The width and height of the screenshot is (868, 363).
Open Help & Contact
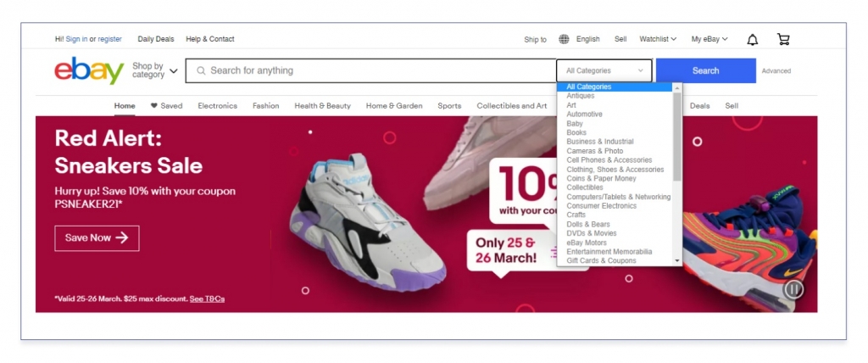tap(210, 39)
